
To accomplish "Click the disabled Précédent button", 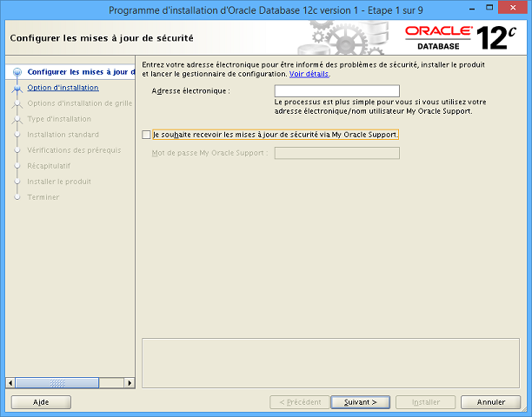I will click(x=300, y=402).
